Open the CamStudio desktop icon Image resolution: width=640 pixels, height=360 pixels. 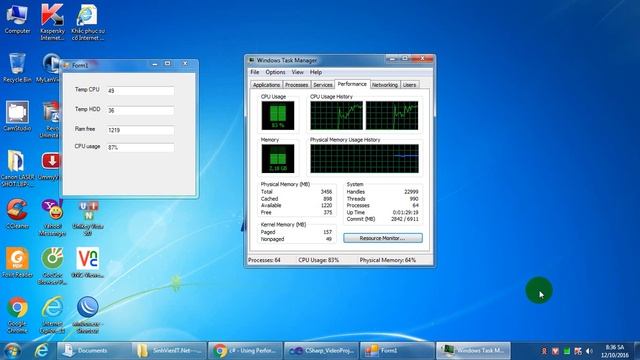tap(17, 116)
